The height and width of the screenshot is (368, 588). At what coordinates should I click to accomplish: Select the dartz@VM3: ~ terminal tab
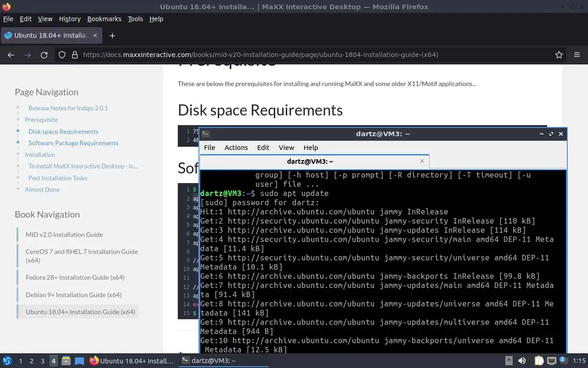coord(315,161)
